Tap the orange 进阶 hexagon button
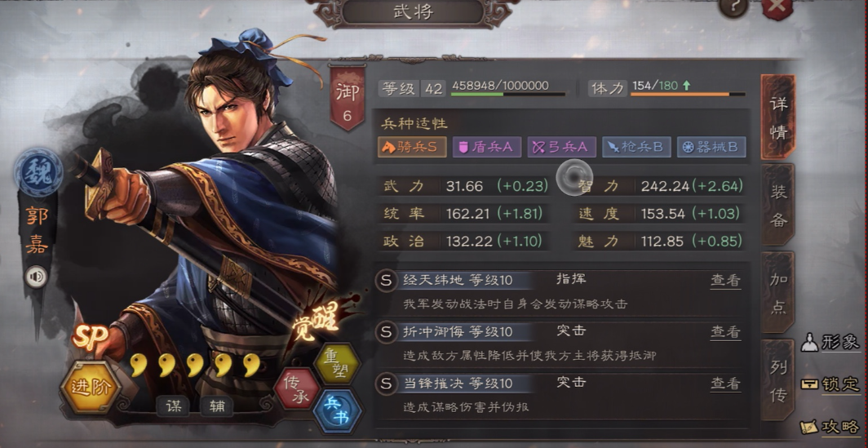The image size is (868, 448). [91, 387]
